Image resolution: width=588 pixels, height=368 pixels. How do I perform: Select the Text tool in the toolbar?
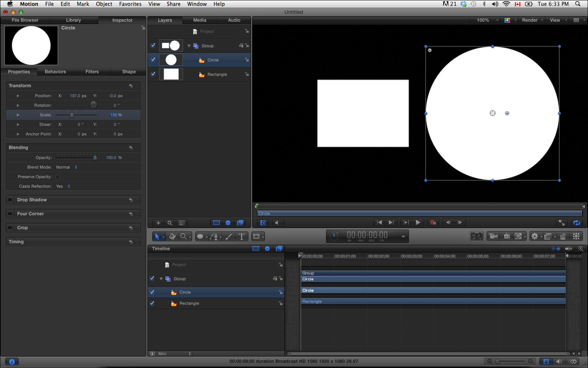point(242,236)
